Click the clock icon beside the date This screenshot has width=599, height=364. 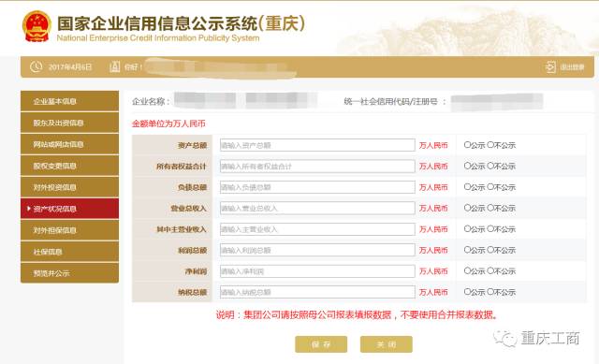[x=37, y=66]
